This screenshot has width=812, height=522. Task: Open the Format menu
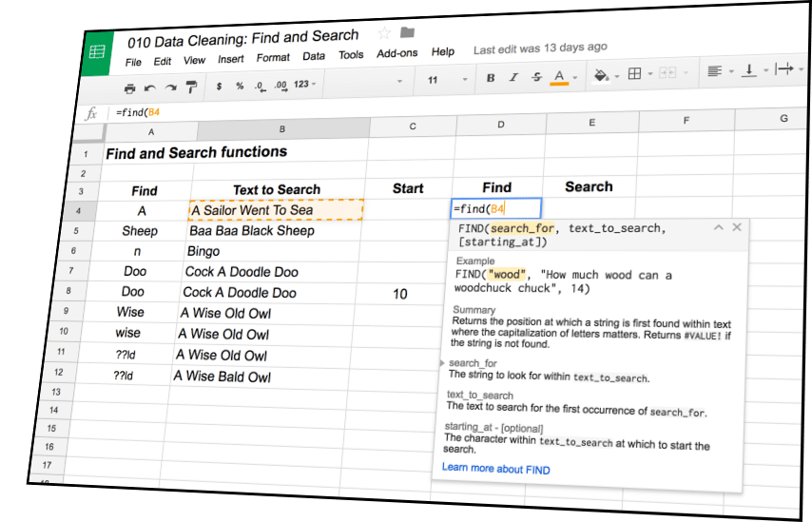(x=273, y=57)
